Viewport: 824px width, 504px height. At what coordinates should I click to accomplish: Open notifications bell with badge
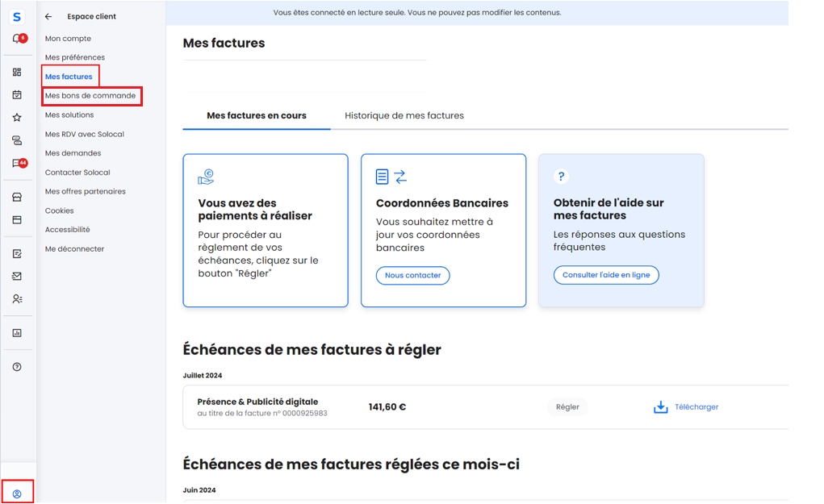[x=18, y=39]
